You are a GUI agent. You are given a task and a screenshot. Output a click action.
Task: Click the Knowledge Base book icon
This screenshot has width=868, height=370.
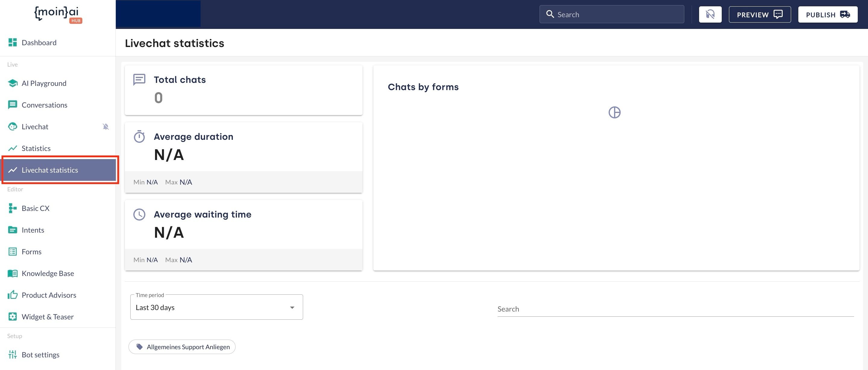pos(12,273)
